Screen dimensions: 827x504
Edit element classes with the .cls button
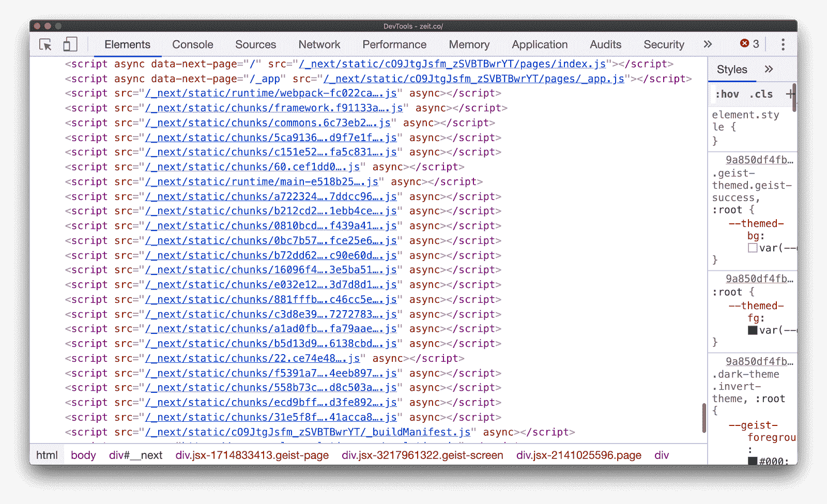pos(760,94)
